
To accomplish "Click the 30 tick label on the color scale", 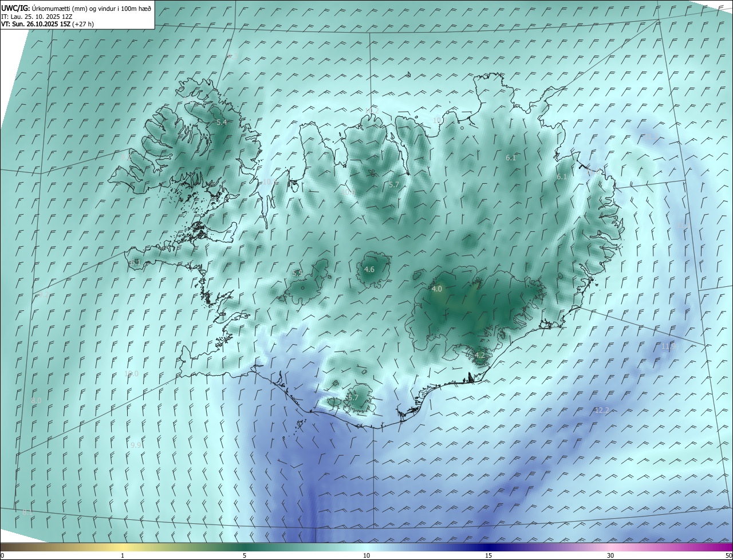I will (610, 555).
